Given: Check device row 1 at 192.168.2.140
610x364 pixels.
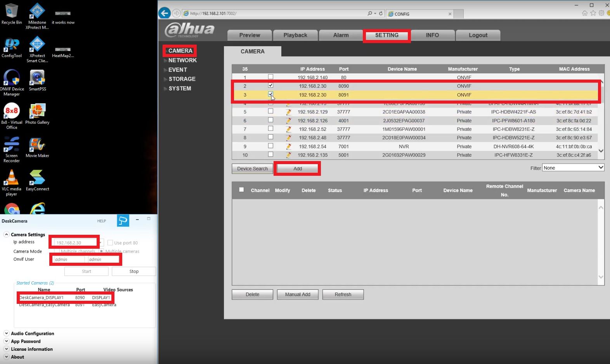Looking at the screenshot, I should pos(270,77).
